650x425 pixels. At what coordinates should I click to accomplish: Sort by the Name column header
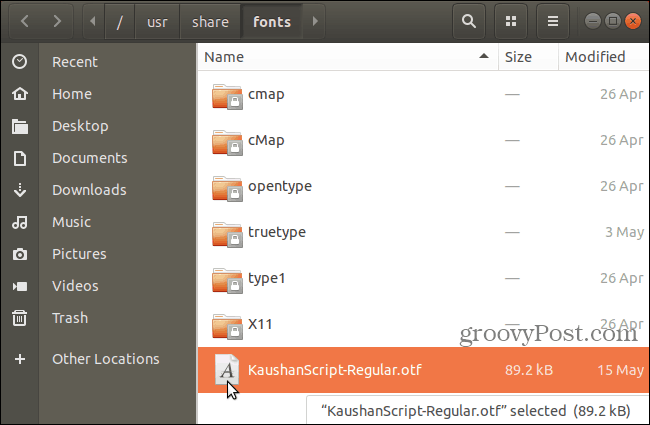tap(348, 57)
